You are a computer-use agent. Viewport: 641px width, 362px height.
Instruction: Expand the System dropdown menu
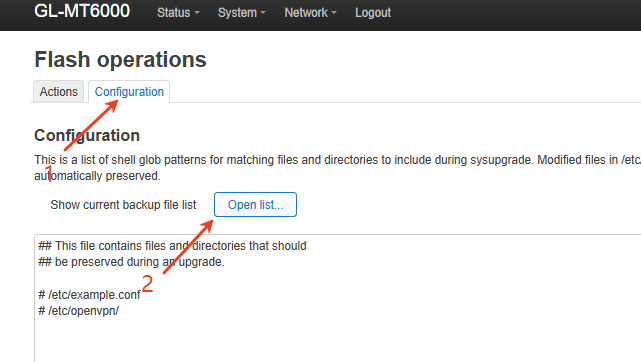pyautogui.click(x=242, y=13)
